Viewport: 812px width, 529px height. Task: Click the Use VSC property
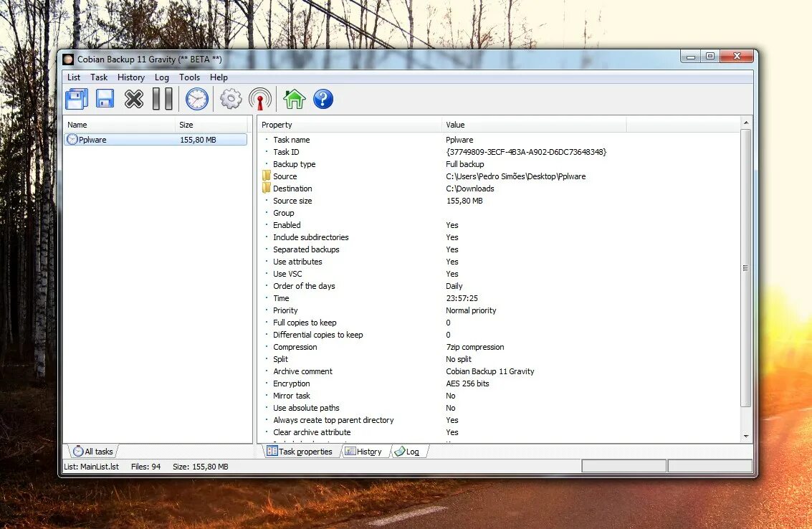click(x=287, y=274)
